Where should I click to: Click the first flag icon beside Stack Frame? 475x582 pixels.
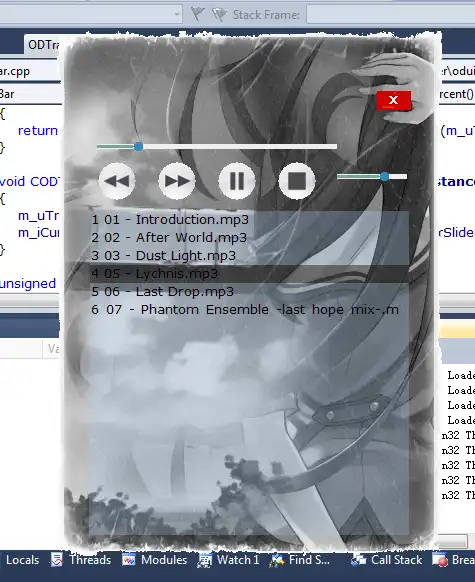(x=197, y=14)
